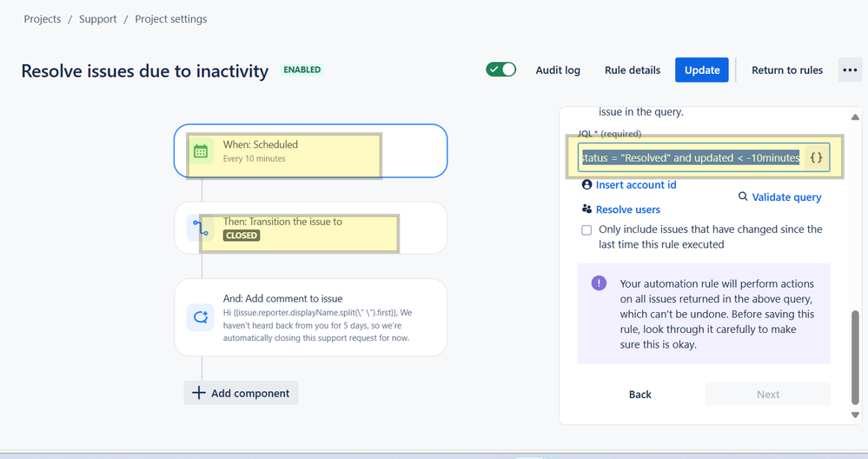Click the Scheduled trigger calendar icon
Screen dimensions: 868x459
point(201,151)
